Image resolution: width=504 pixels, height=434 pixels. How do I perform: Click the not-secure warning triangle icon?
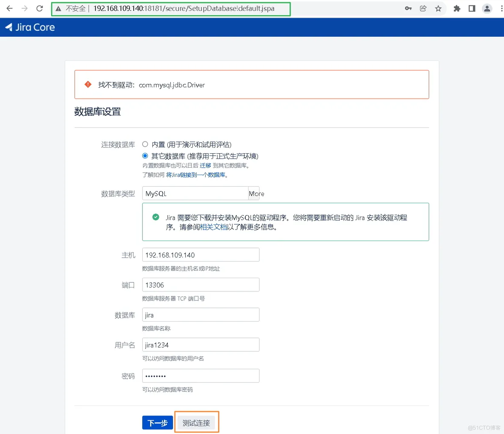tap(58, 9)
